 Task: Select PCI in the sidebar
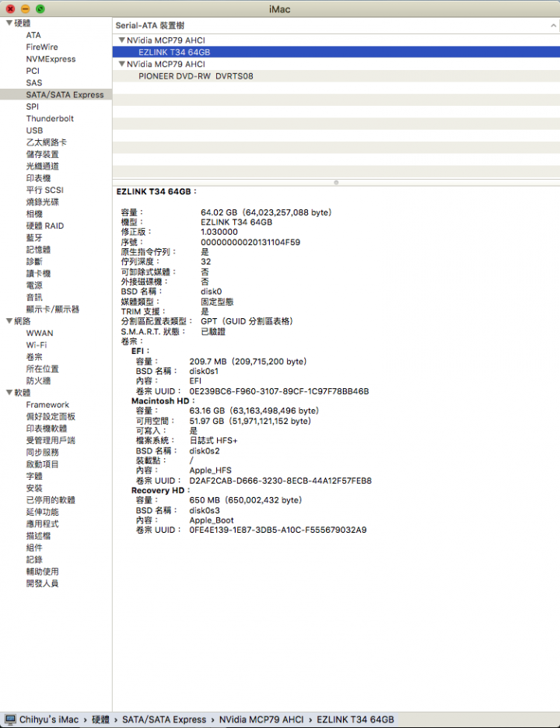coord(33,71)
